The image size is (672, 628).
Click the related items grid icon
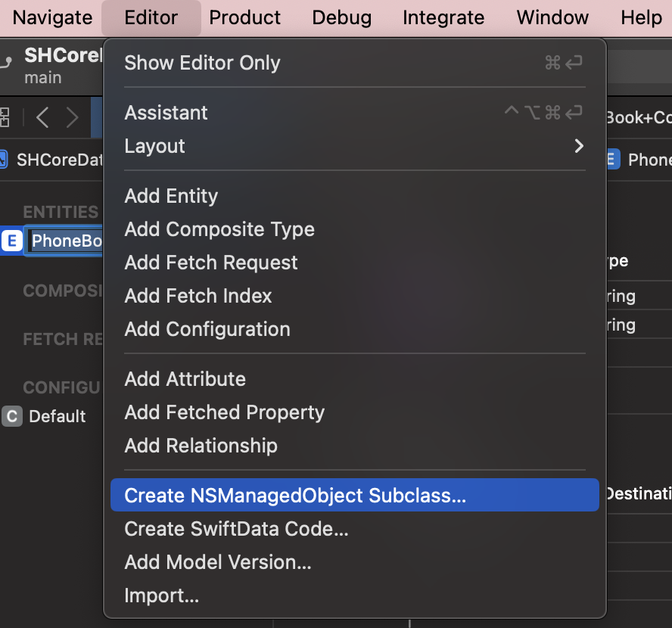point(5,117)
